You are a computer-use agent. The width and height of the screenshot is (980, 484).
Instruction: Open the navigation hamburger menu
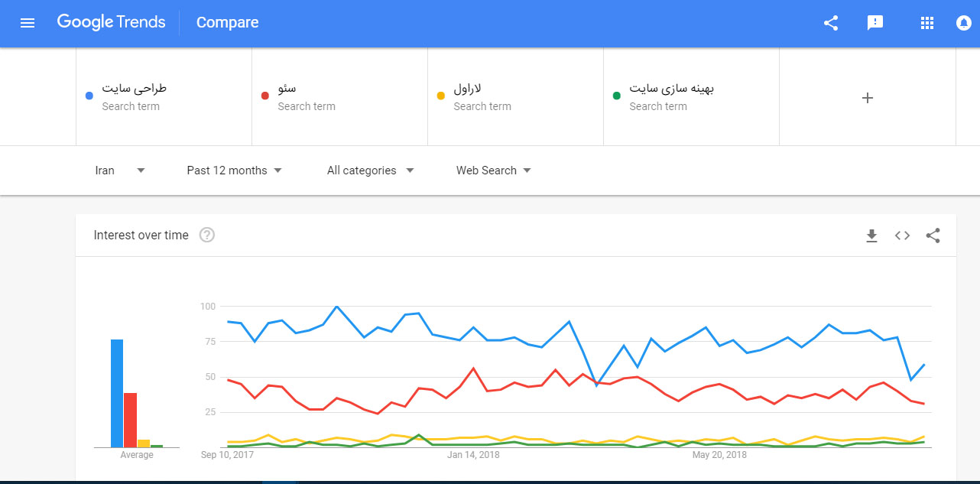(28, 23)
